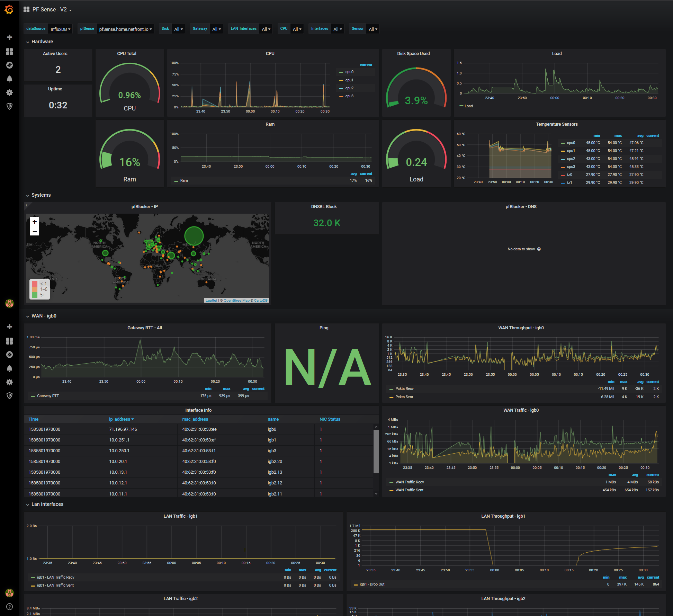Open the Configuration gear icon

[x=9, y=92]
